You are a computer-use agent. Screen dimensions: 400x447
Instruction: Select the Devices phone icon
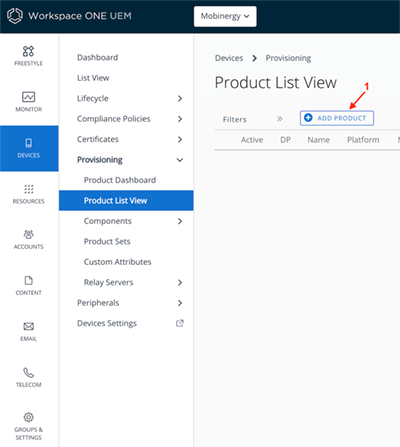pyautogui.click(x=29, y=143)
